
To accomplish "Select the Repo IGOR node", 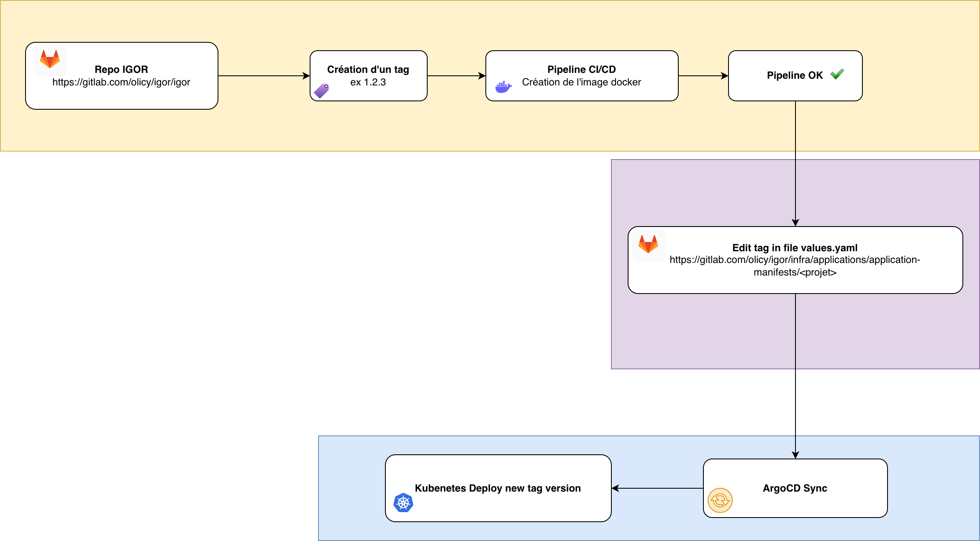I will (121, 75).
